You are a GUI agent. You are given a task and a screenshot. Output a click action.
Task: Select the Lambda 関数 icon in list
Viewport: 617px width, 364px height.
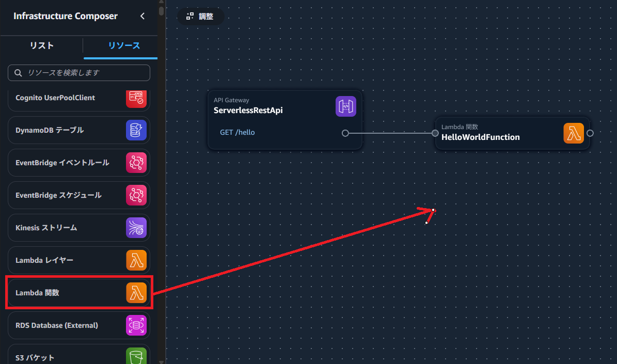(x=136, y=293)
